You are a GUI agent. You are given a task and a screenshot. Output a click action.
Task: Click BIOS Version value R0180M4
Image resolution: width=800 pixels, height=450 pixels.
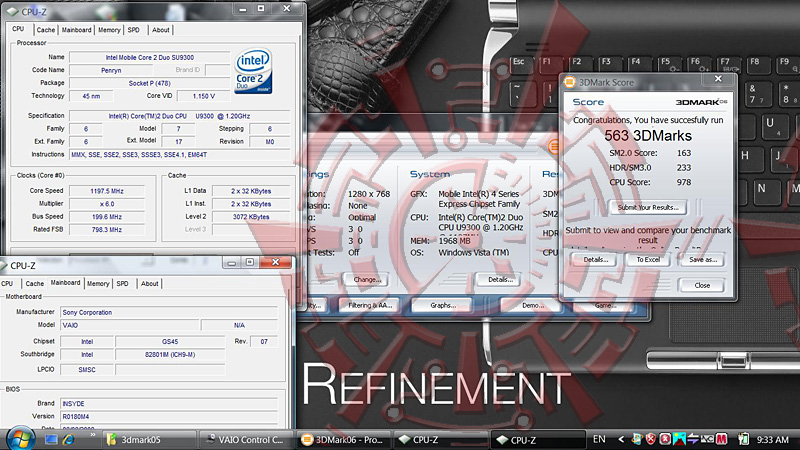[169, 417]
